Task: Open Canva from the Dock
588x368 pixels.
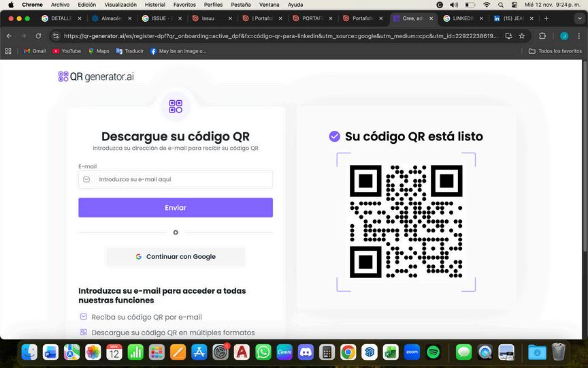Action: pos(284,352)
